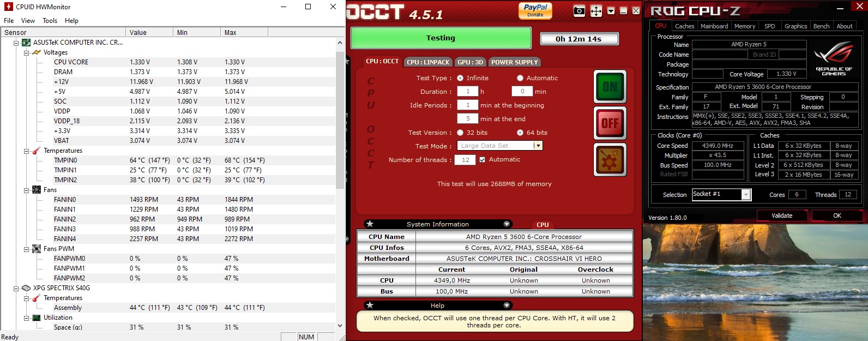Screen dimensions: 868x341
Task: Collapse the XPG SPECTRIX S40G tree node
Action: click(16, 288)
